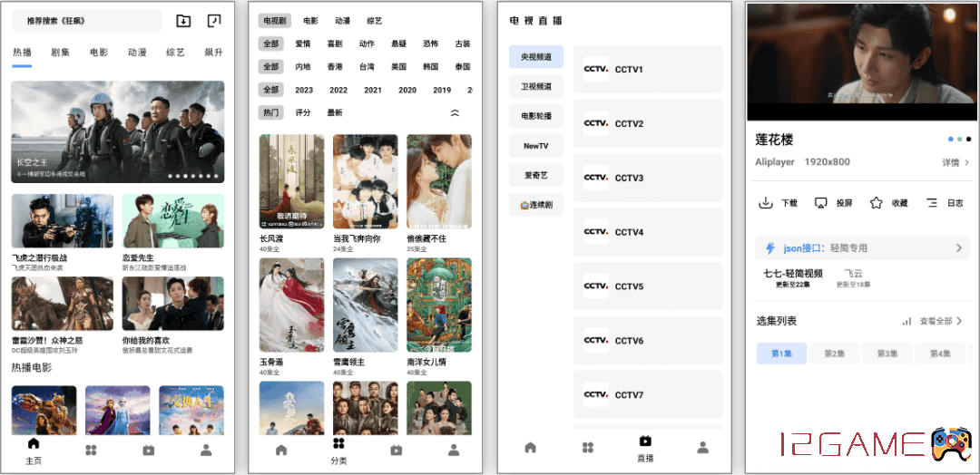This screenshot has width=980, height=475.
Task: Tap the 投屏 screen-cast icon
Action: tap(821, 203)
